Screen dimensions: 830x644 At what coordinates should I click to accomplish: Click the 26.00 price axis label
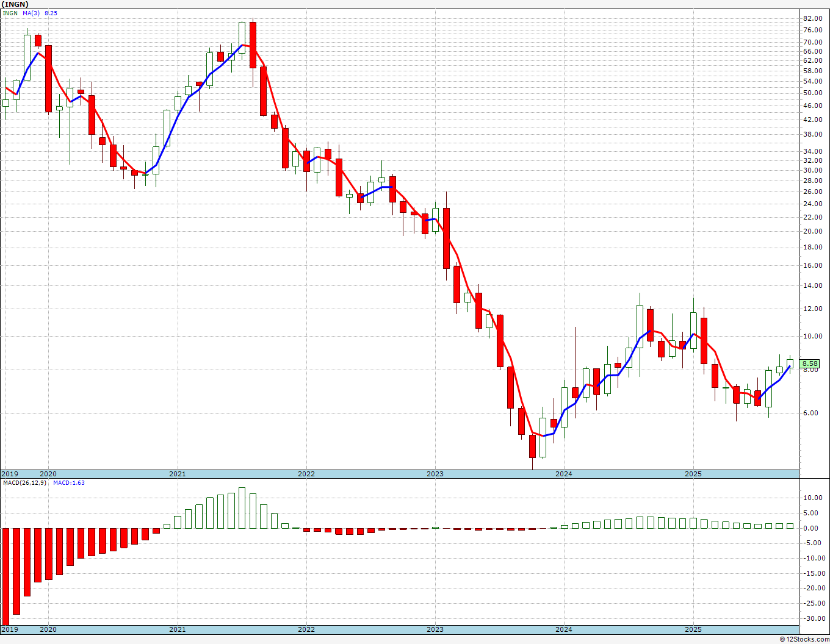[812, 191]
